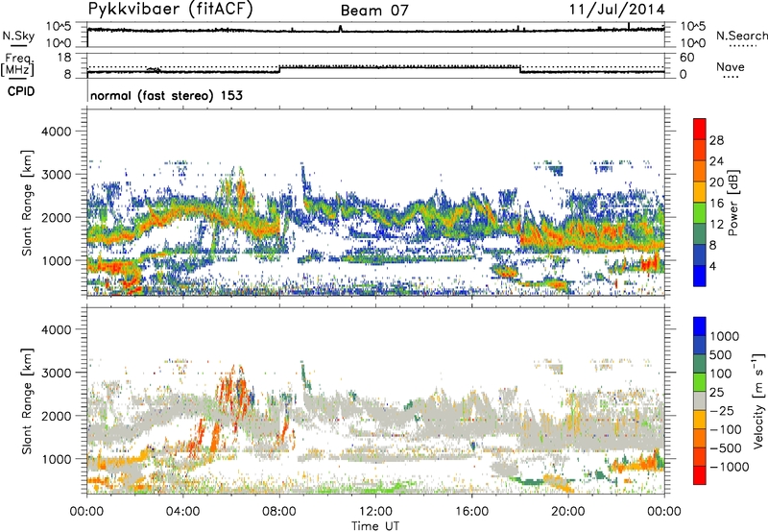Click the solid line sample under N.Sky
768x532 pixels.
(x=18, y=45)
